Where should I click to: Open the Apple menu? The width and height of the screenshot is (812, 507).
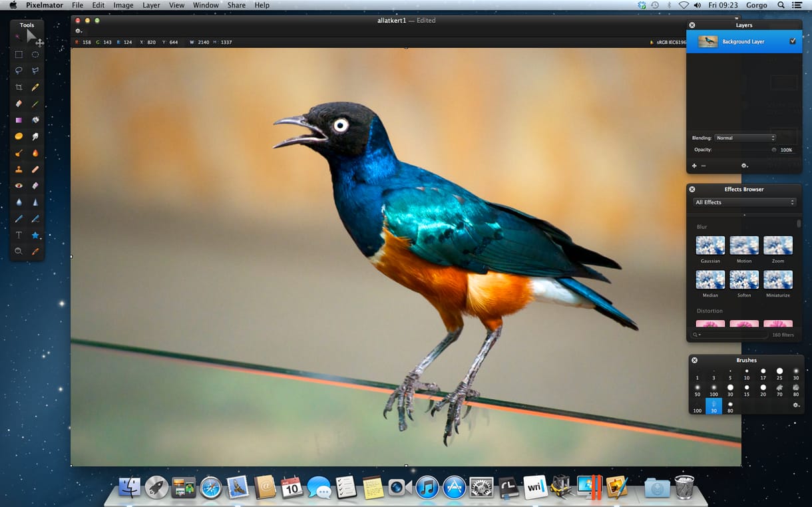[x=13, y=5]
